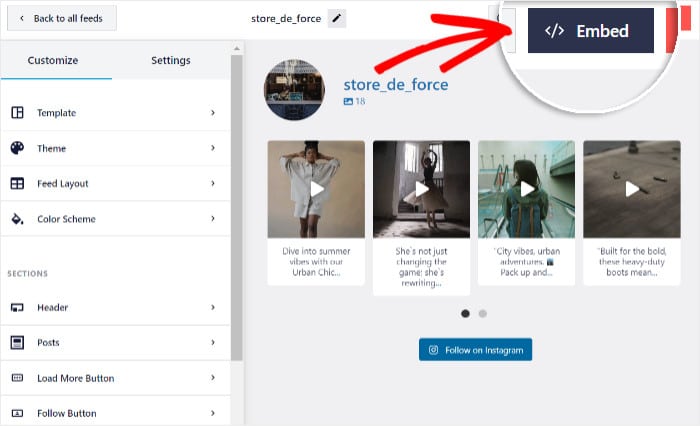
Task: Go back to all feeds
Action: pyautogui.click(x=62, y=18)
